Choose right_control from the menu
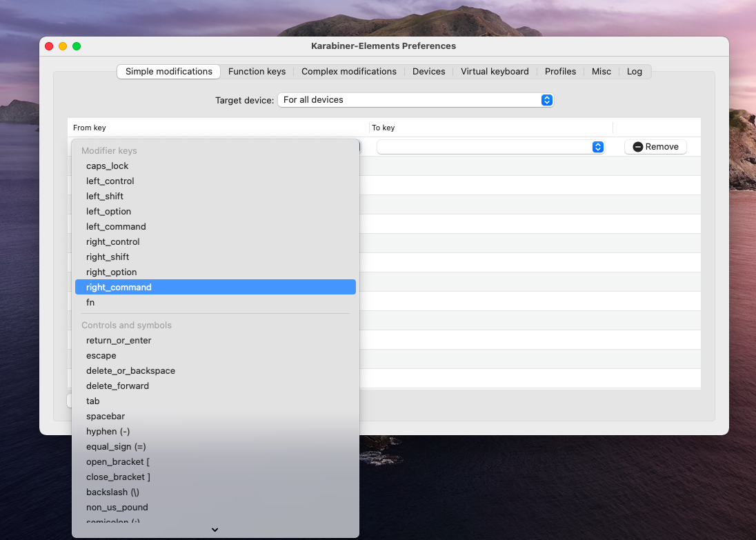Image resolution: width=756 pixels, height=540 pixels. 215,241
